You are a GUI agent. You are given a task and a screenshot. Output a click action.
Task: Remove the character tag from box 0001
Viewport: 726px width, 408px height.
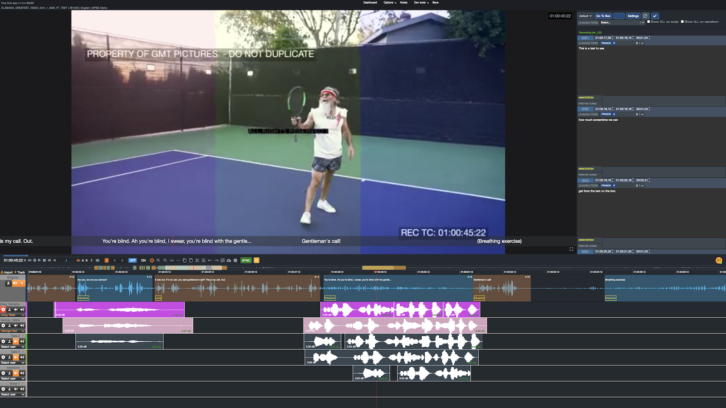[614, 43]
